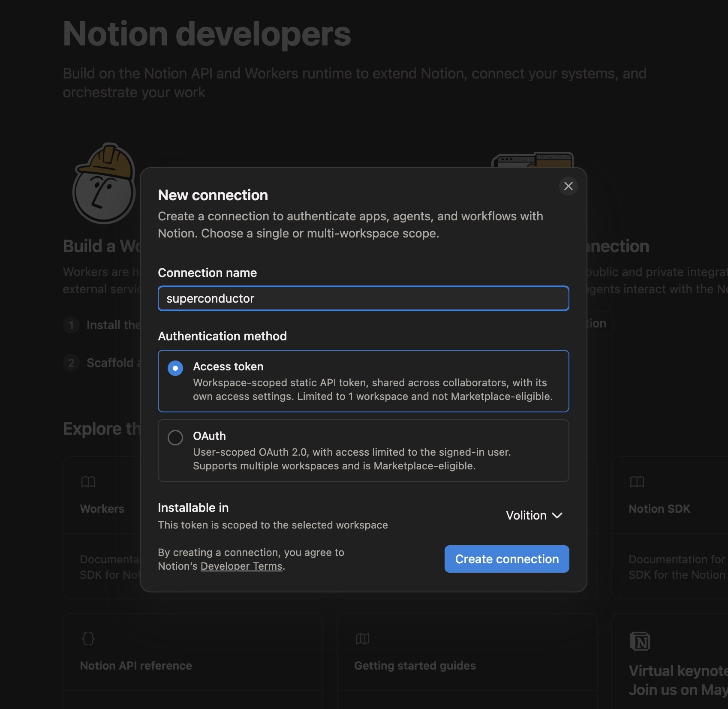
Task: Click the Connection name input field
Action: (x=363, y=298)
